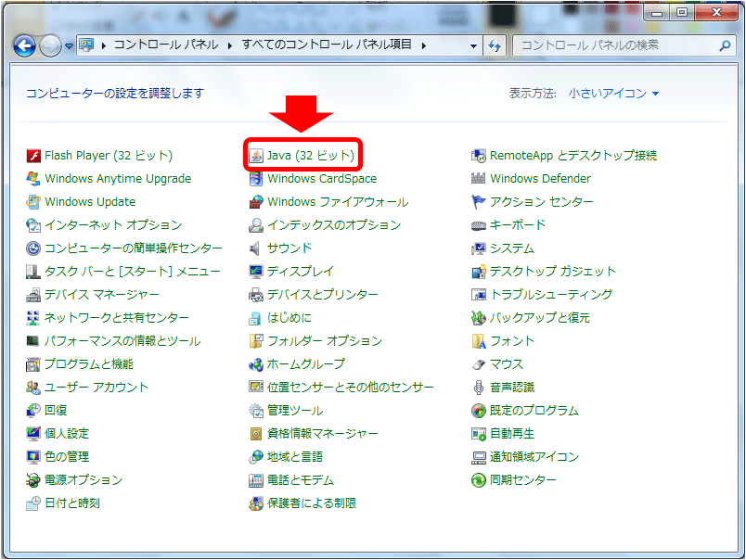The height and width of the screenshot is (560, 746).
Task: Open the パフォーマンスの情報とツール link
Action: (x=122, y=341)
